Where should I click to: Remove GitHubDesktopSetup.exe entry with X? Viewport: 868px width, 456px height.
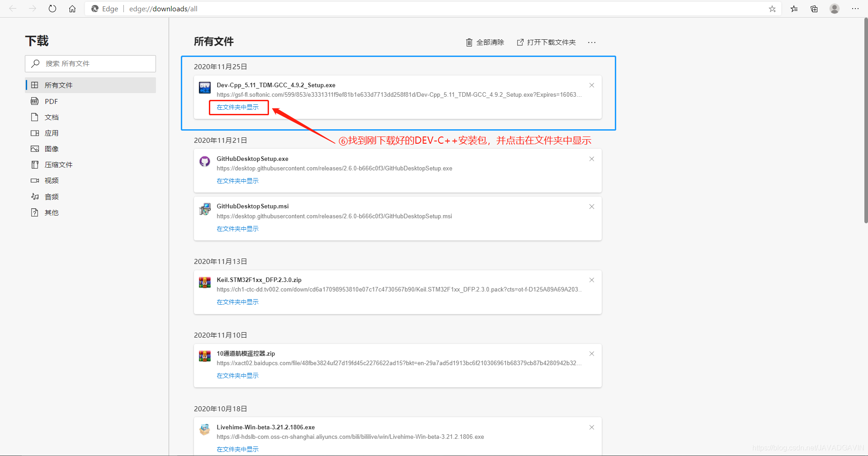(x=592, y=159)
